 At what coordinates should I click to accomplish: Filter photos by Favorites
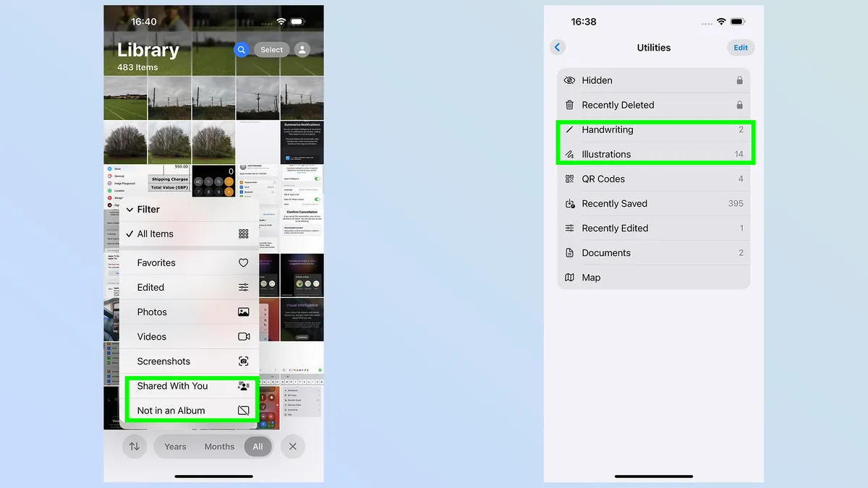tap(156, 262)
